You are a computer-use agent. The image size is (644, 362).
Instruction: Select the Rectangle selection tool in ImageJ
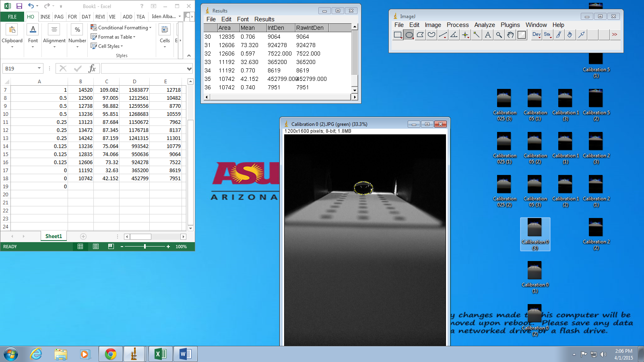[x=398, y=35]
